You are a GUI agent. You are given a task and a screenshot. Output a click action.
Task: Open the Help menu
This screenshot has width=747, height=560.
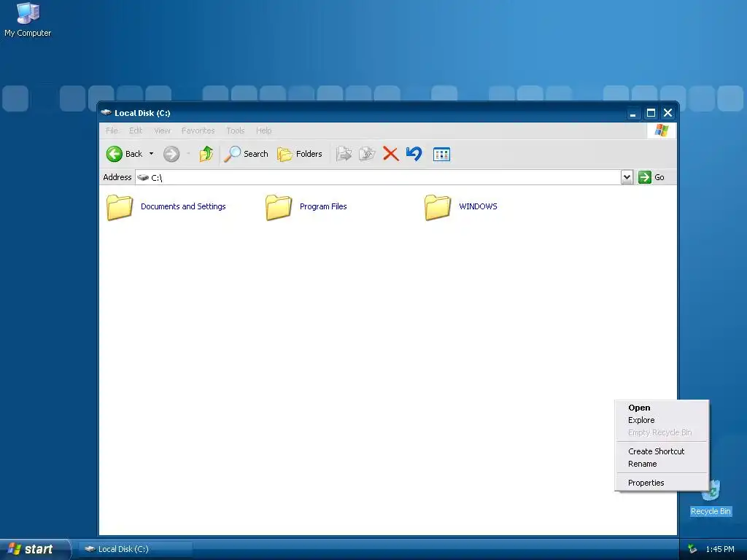click(263, 131)
